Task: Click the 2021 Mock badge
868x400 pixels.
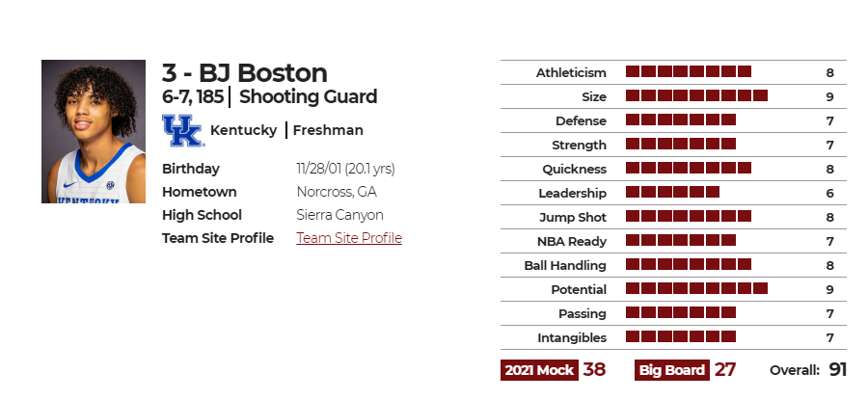Action: tap(539, 370)
